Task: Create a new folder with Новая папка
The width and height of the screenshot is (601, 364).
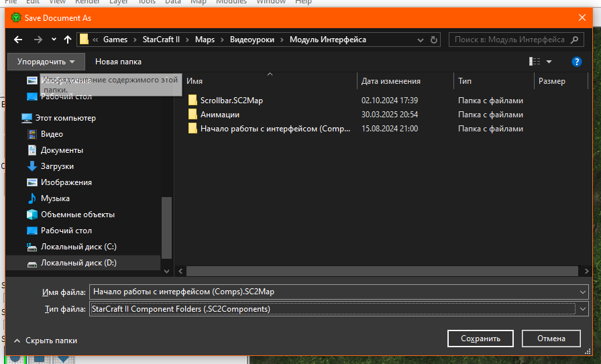Action: point(118,62)
